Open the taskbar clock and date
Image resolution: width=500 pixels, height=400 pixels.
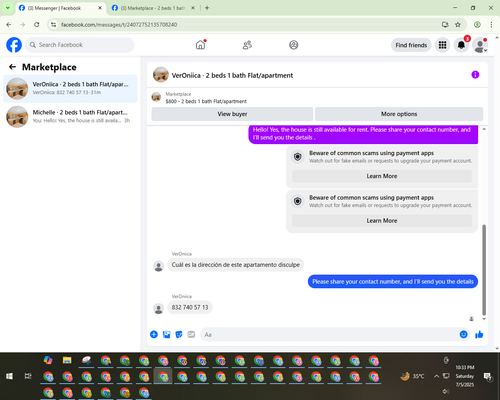pos(465,376)
